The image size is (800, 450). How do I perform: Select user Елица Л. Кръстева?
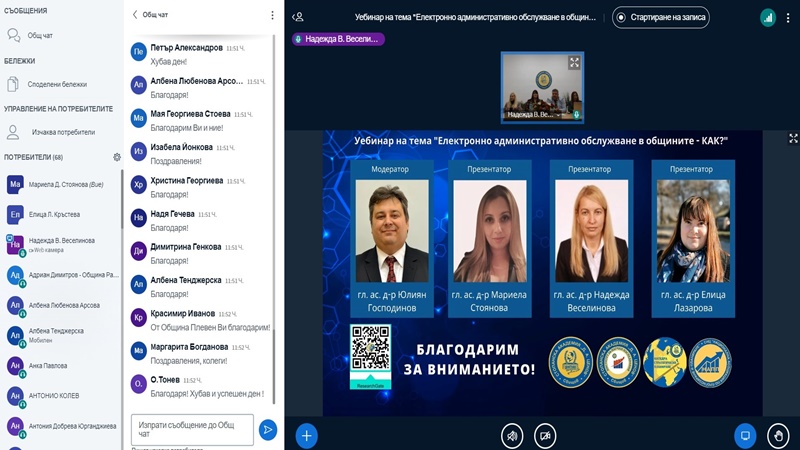tap(62, 214)
